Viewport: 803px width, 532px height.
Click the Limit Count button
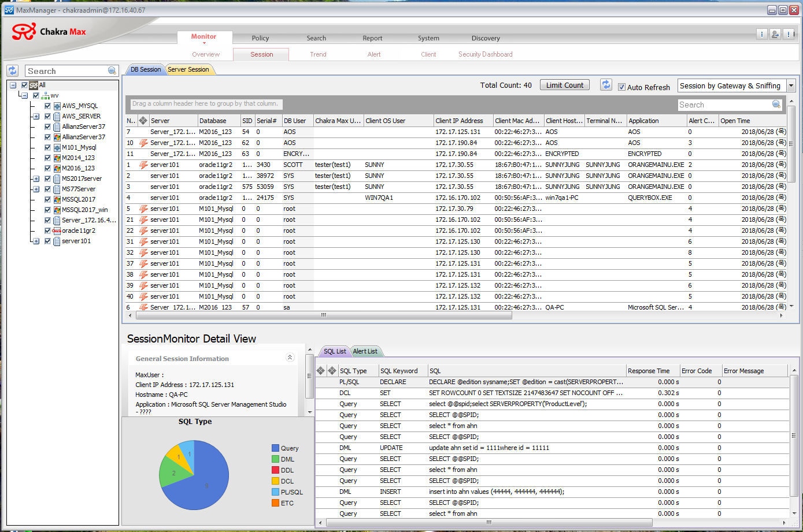tap(565, 85)
